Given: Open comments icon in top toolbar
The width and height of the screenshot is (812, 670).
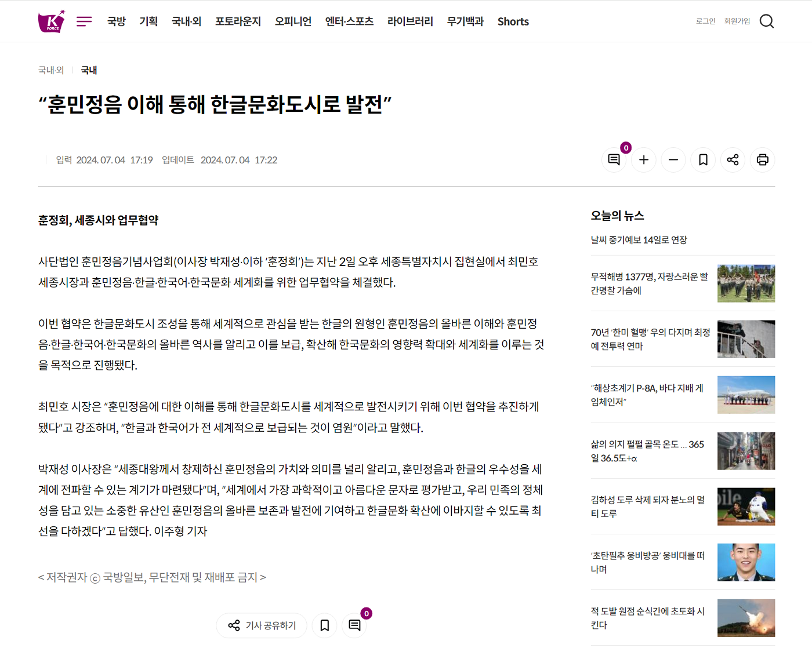Looking at the screenshot, I should [614, 160].
